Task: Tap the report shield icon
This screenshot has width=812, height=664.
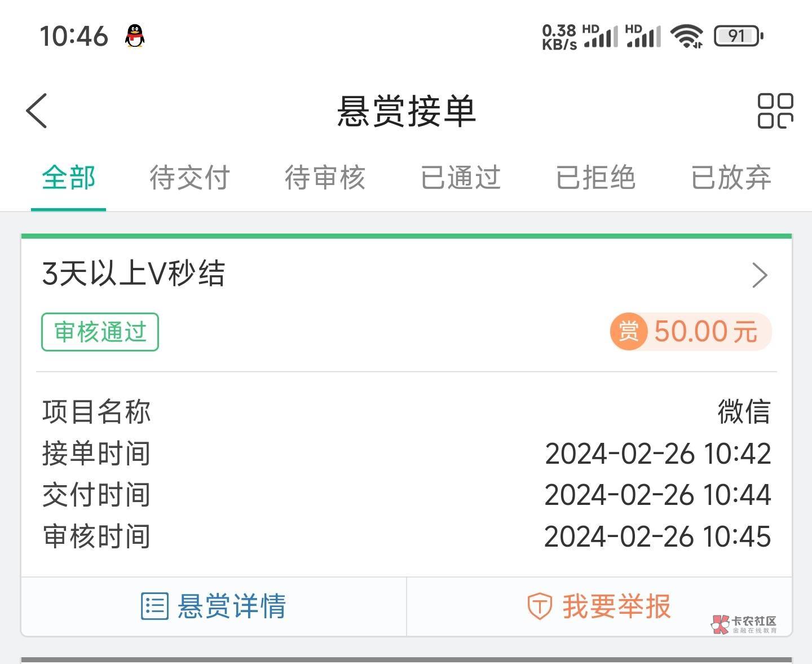Action: (x=539, y=606)
